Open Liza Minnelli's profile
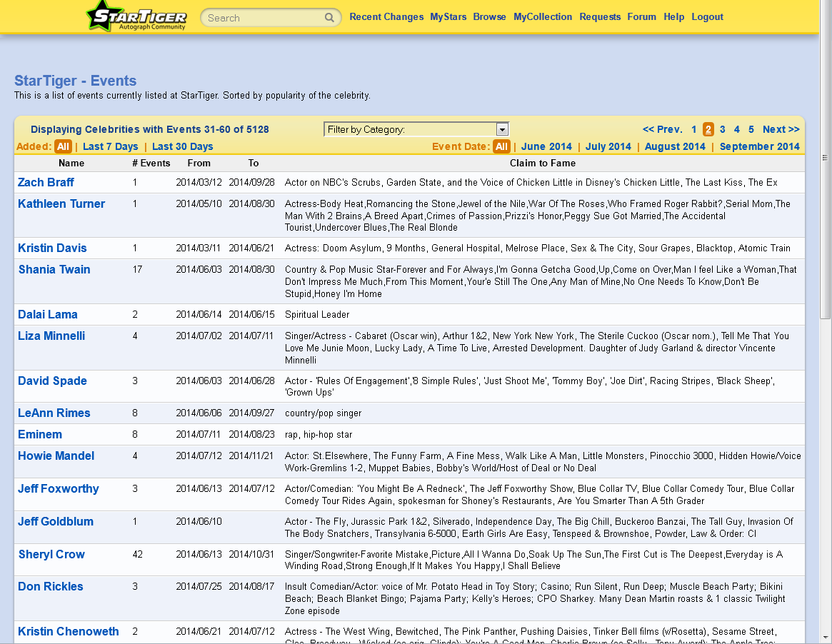 click(51, 336)
